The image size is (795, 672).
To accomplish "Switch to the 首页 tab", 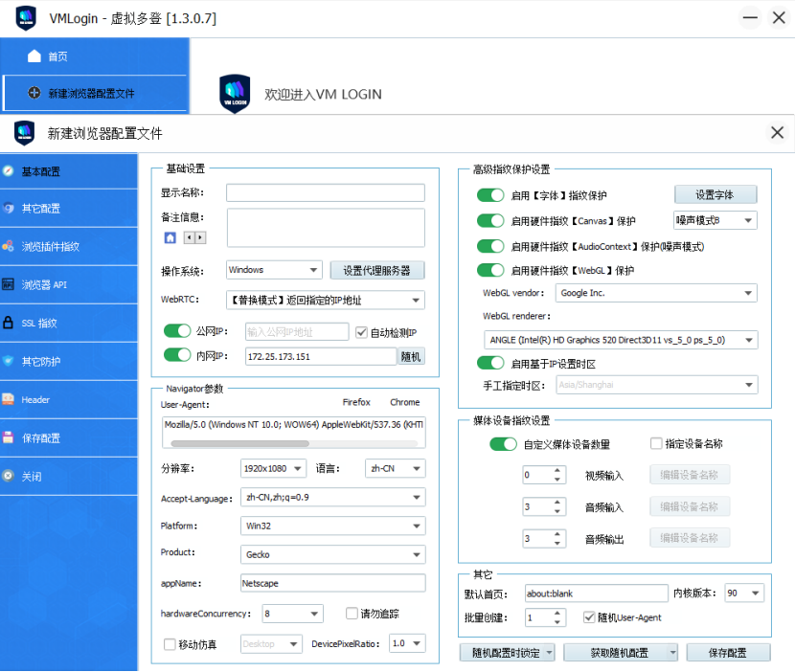I will coord(48,56).
